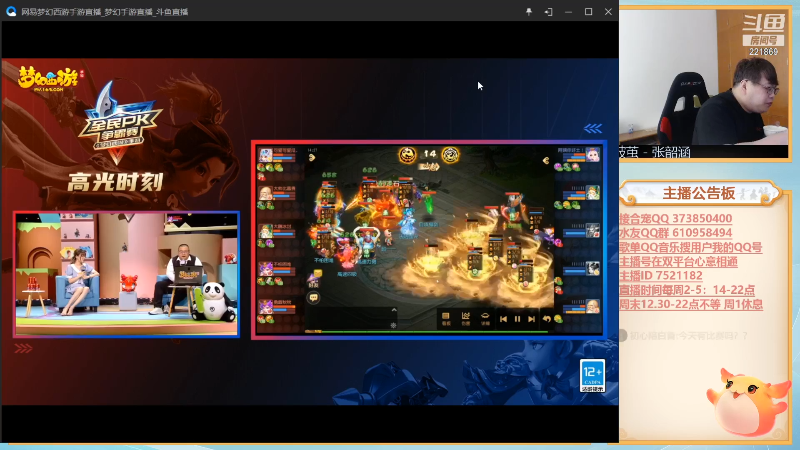The width and height of the screenshot is (800, 450).
Task: Expand left team panel arrow in battle replay
Action: tap(312, 158)
